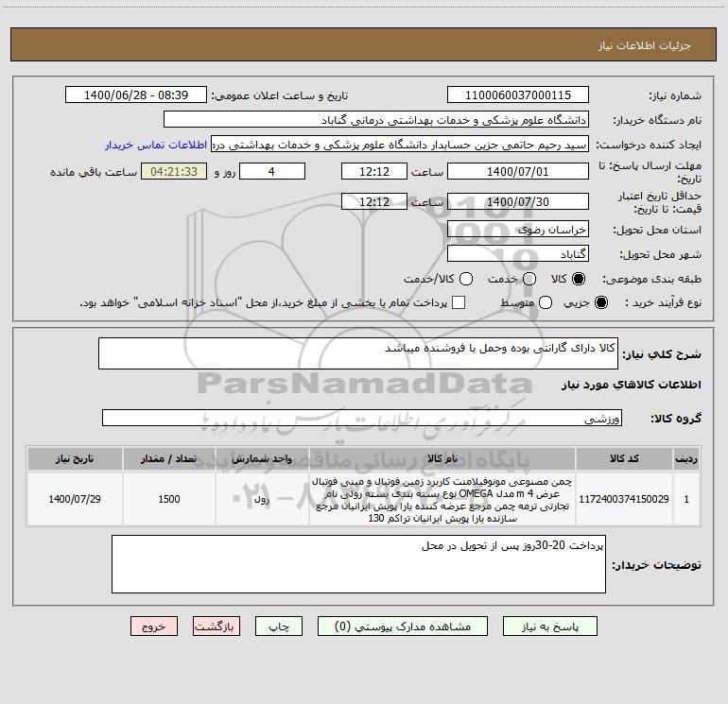
Task: Click the response deadline date 1400/07/01 field
Action: (518, 171)
